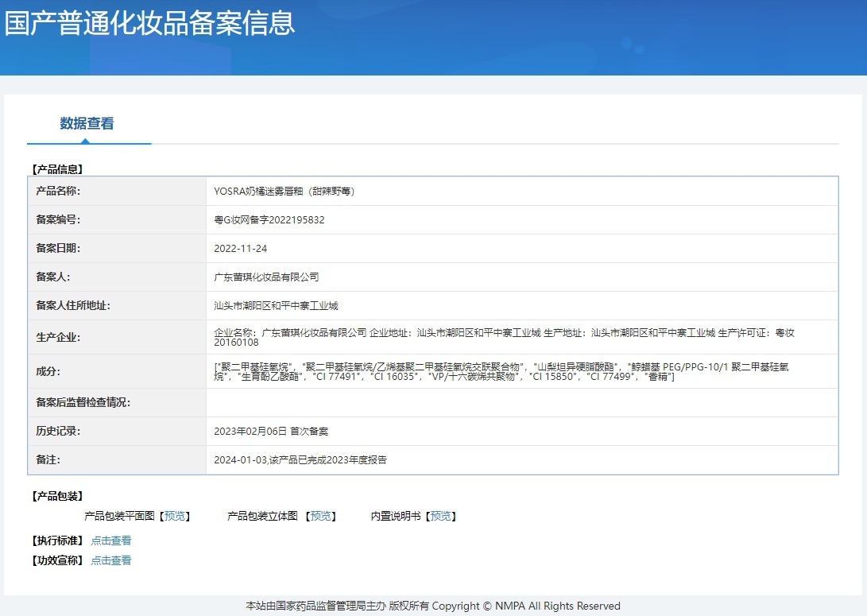Preview the 产品包装立体图 image

click(321, 516)
